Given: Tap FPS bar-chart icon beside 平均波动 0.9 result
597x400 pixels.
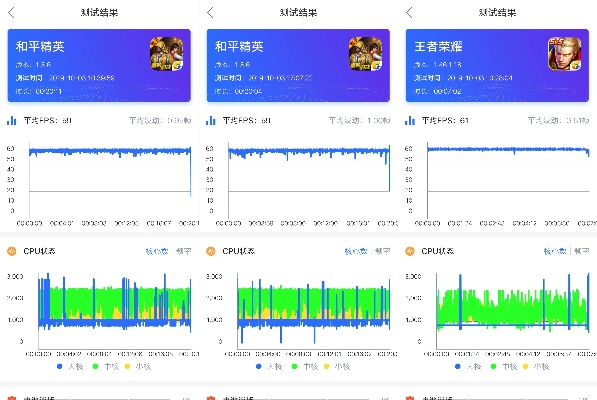Looking at the screenshot, I should coord(11,121).
